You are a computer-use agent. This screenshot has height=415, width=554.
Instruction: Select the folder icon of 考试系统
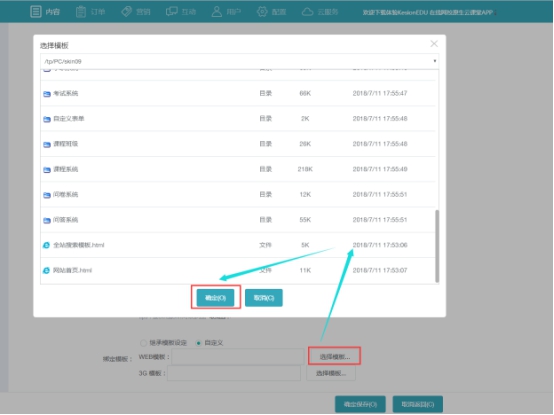point(47,94)
